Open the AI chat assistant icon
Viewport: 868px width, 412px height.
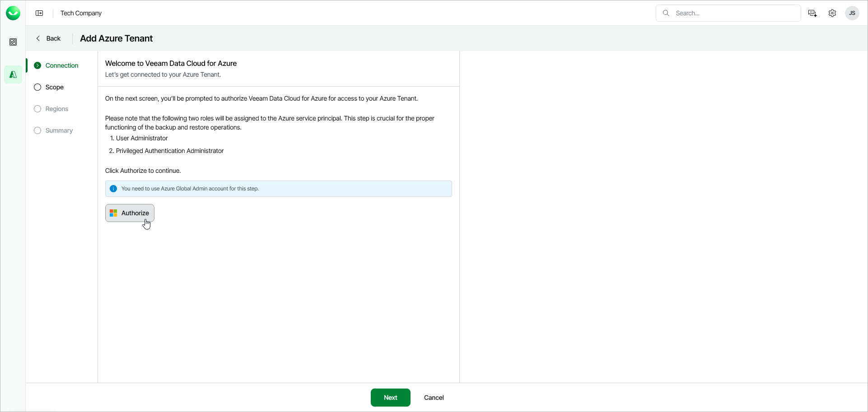pyautogui.click(x=812, y=13)
